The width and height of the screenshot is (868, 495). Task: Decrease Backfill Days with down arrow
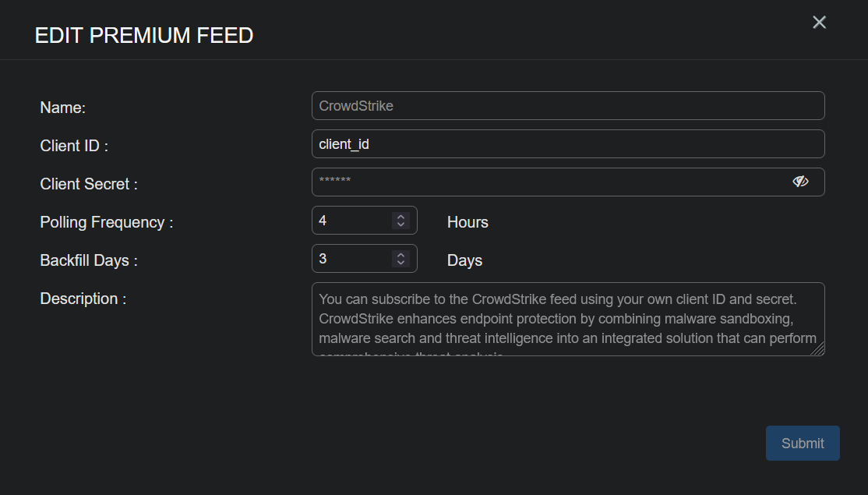[400, 263]
